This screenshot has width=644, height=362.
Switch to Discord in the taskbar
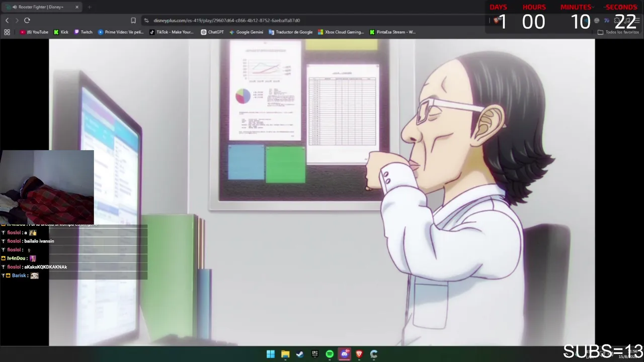[x=344, y=354]
